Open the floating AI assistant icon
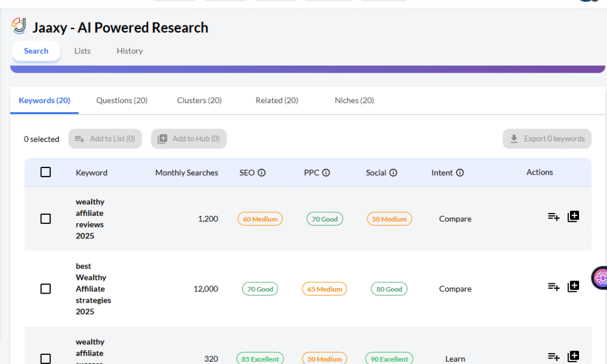Viewport: 607px width, 364px height. point(600,278)
